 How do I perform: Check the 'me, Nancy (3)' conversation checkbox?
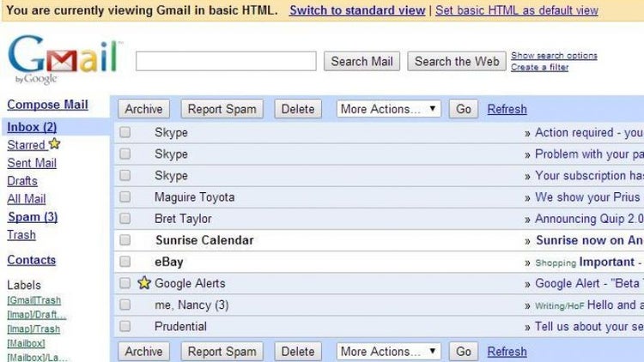[125, 305]
